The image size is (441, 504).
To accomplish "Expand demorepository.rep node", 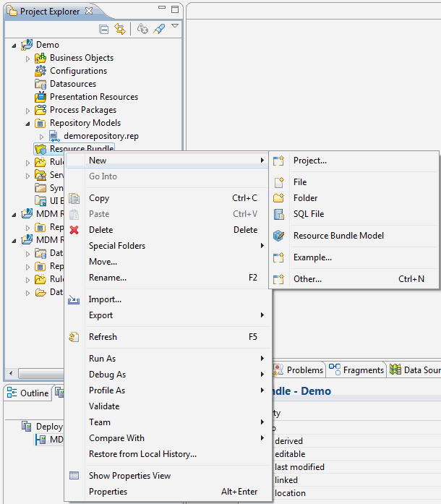I will pyautogui.click(x=41, y=137).
